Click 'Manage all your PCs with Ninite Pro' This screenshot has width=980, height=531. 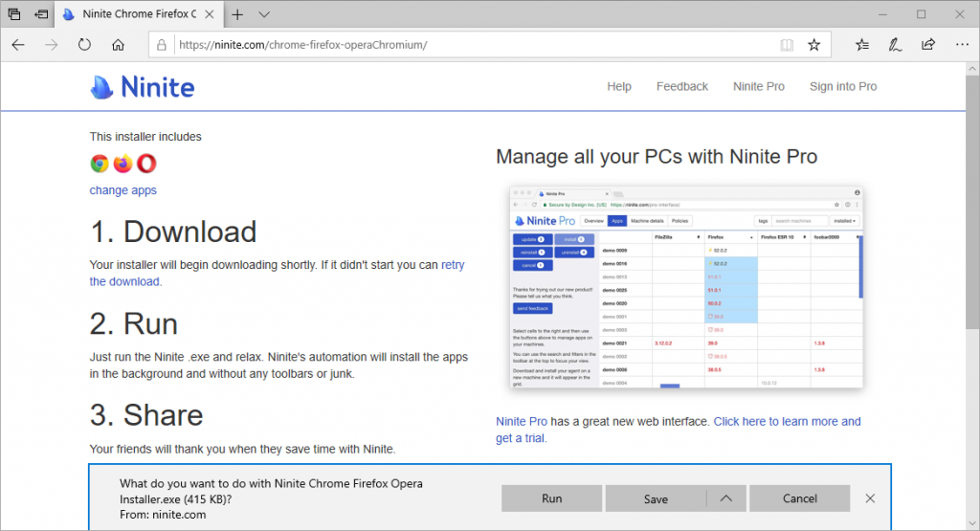657,157
